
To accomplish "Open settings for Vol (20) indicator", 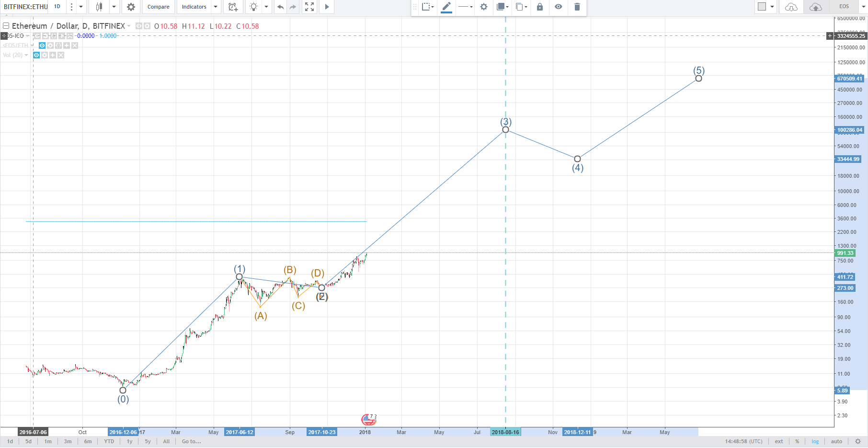I will tap(44, 55).
